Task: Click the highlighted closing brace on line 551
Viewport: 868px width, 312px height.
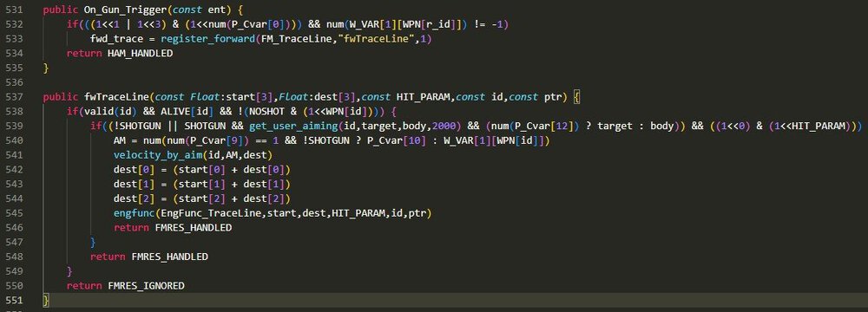Action: point(46,301)
